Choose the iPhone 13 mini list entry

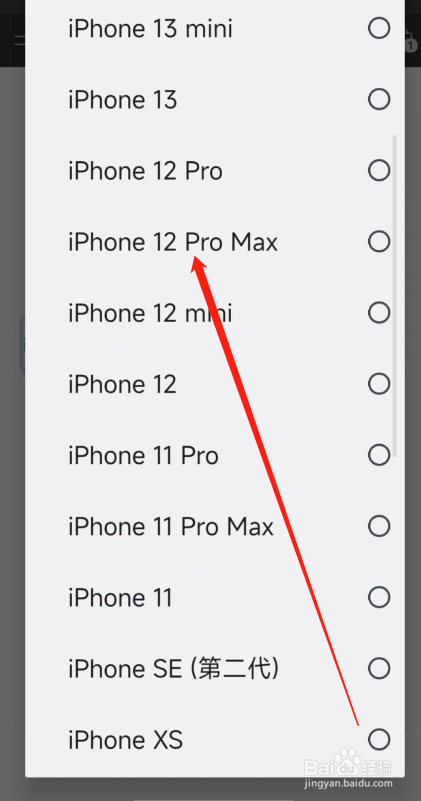215,28
